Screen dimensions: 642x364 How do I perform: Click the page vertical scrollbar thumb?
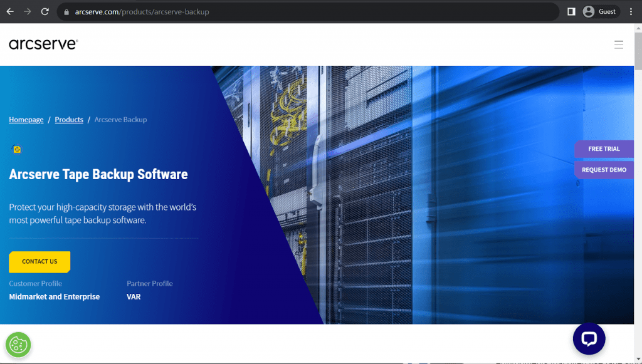pos(638,51)
